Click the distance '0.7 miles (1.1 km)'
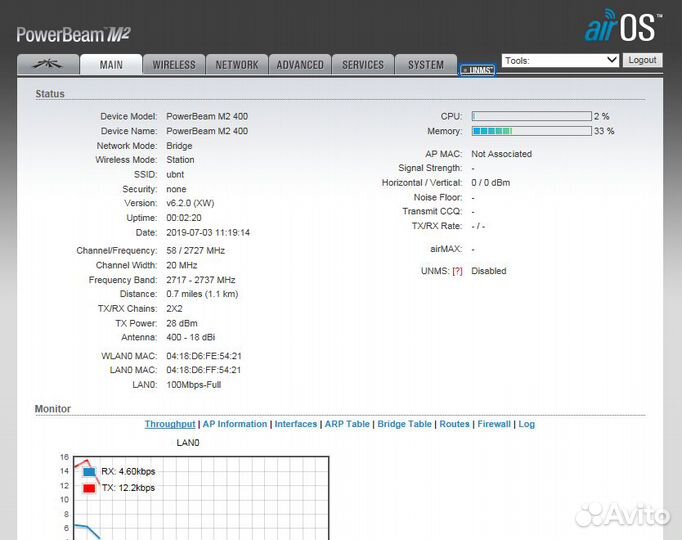682x540 pixels. tap(202, 294)
